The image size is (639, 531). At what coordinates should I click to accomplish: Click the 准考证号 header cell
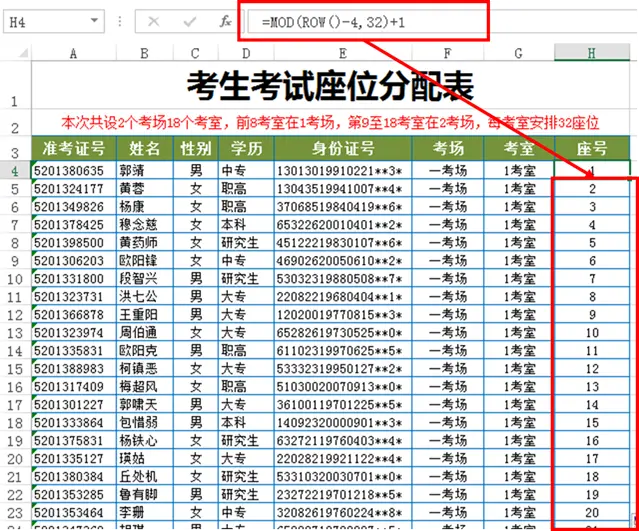tap(74, 148)
